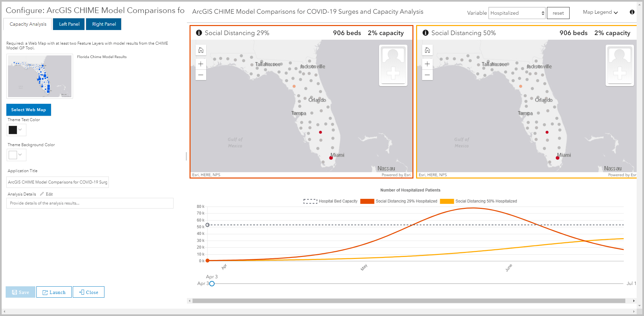Click the hospital bed capacity line marker
Screen dimensions: 644x316
click(208, 225)
